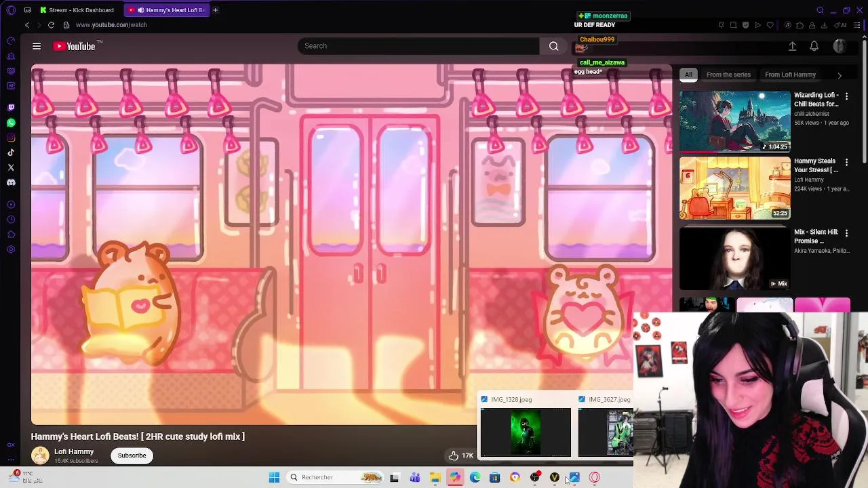This screenshot has width=868, height=488.
Task: Open the extensions cube toolbar icon
Action: click(x=800, y=25)
